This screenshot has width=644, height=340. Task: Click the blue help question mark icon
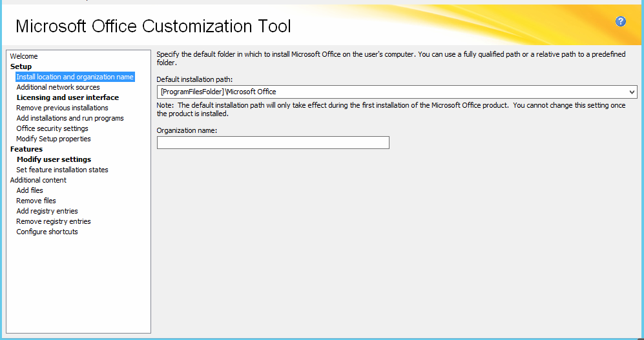pos(621,21)
